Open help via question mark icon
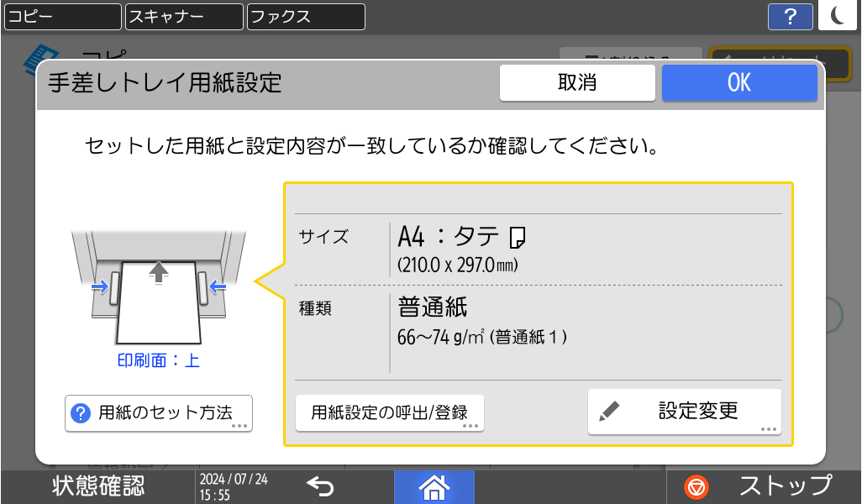This screenshot has width=862, height=504. pyautogui.click(x=790, y=16)
